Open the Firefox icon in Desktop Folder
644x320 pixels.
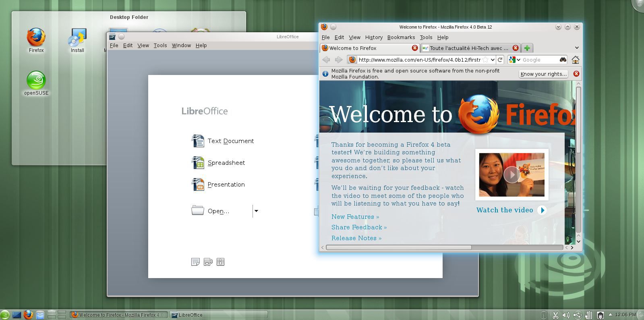coord(36,37)
